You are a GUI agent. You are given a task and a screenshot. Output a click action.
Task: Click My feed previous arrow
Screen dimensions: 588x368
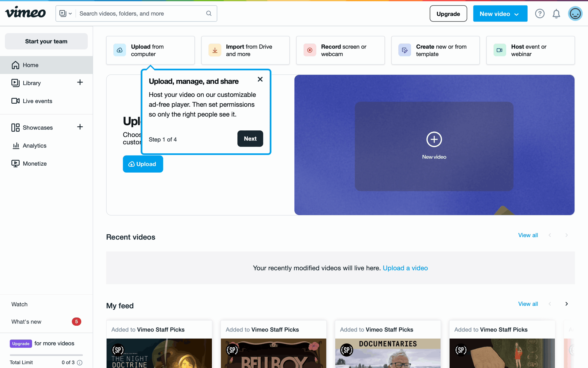coord(550,304)
